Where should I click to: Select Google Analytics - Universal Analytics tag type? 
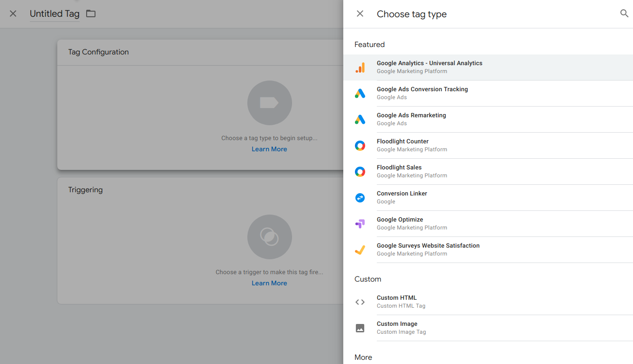[488, 67]
